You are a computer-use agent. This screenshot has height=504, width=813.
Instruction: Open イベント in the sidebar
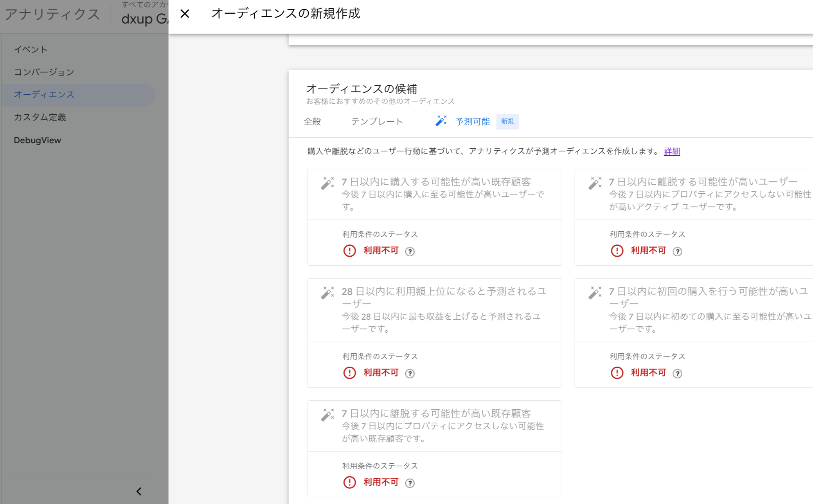(31, 49)
